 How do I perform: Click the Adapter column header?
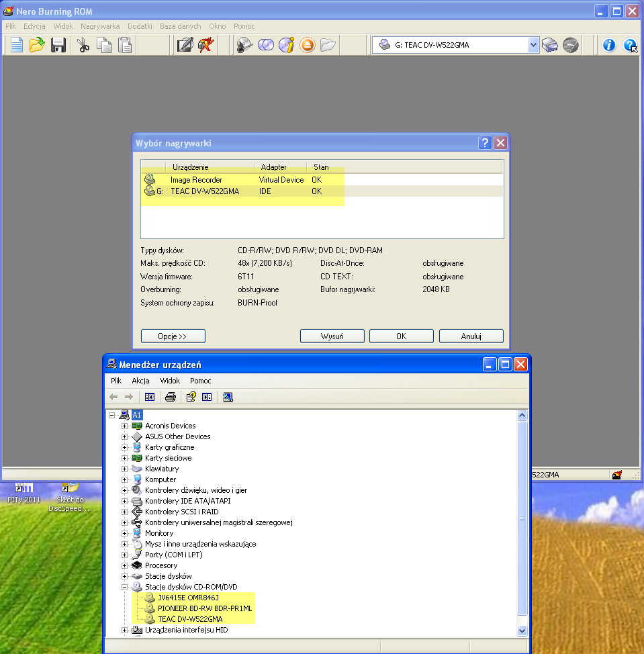pyautogui.click(x=280, y=167)
